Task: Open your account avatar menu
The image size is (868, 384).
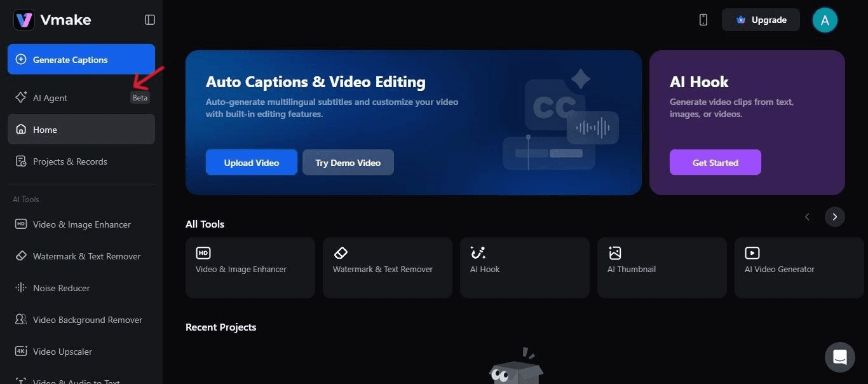Action: pos(825,20)
